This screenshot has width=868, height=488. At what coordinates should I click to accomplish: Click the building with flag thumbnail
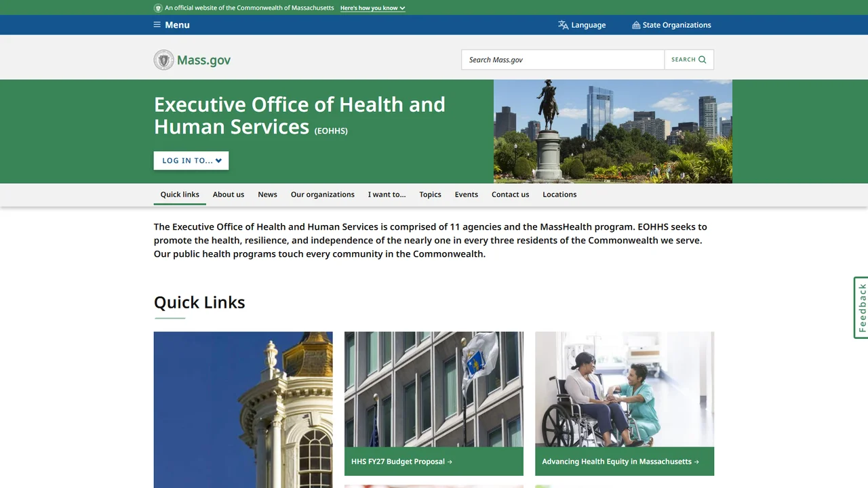tap(434, 389)
